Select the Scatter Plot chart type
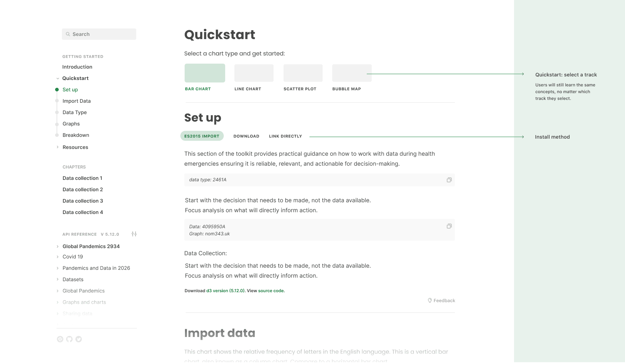Viewport: 625px width, 364px height. 303,73
